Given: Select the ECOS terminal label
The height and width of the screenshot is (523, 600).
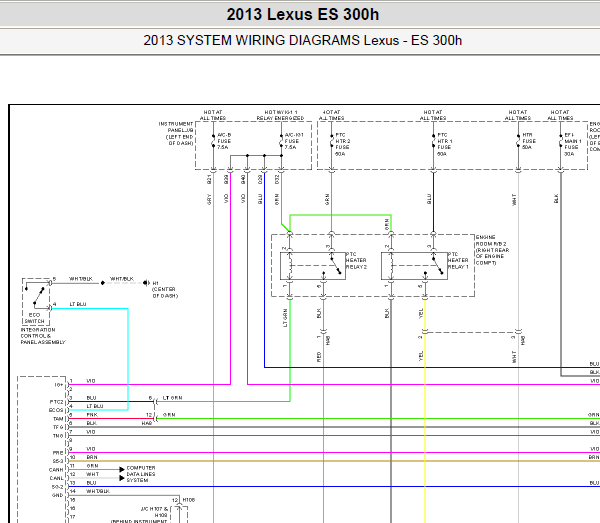Looking at the screenshot, I should 56,410.
